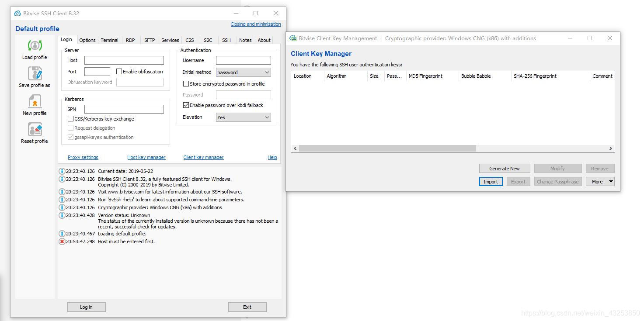Click the Host input field
The height and width of the screenshot is (321, 644).
124,60
